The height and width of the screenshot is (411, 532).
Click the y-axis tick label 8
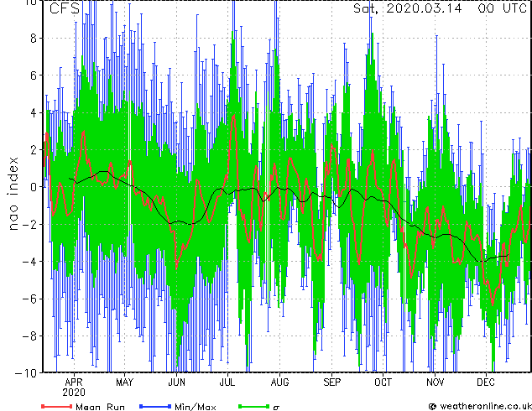34,39
